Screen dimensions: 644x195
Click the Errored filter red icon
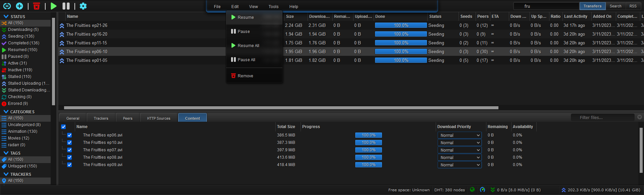4,104
